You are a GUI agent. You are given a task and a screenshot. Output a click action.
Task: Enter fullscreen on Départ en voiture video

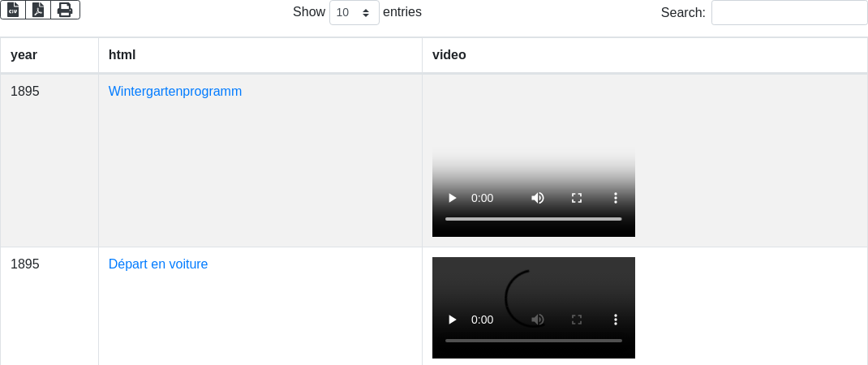coord(577,320)
